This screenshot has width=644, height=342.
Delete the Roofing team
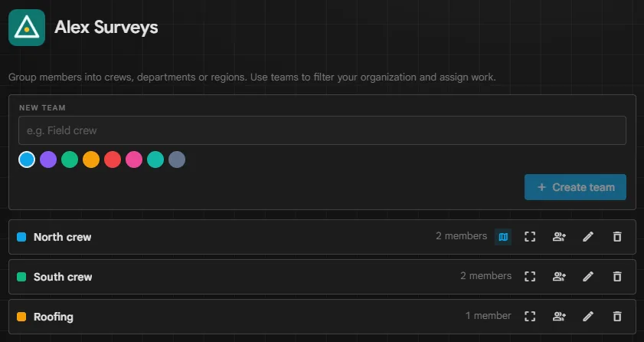pos(617,317)
